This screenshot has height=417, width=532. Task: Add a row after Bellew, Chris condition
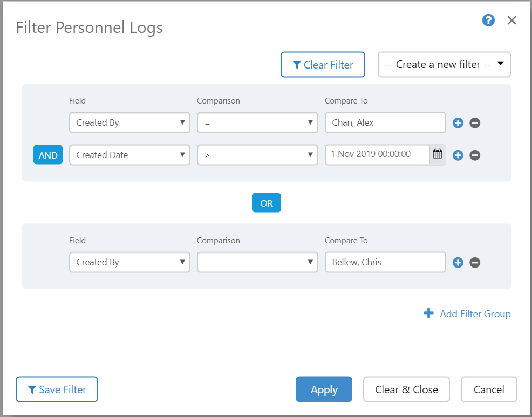coord(458,263)
